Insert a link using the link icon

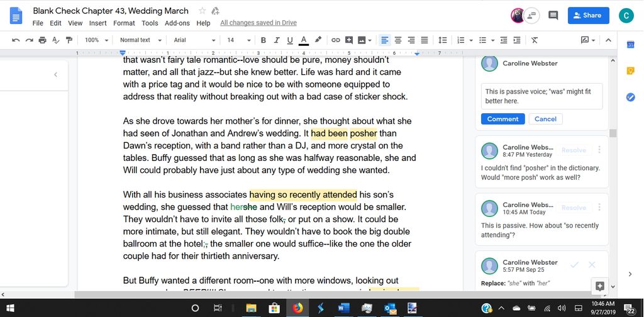click(335, 40)
